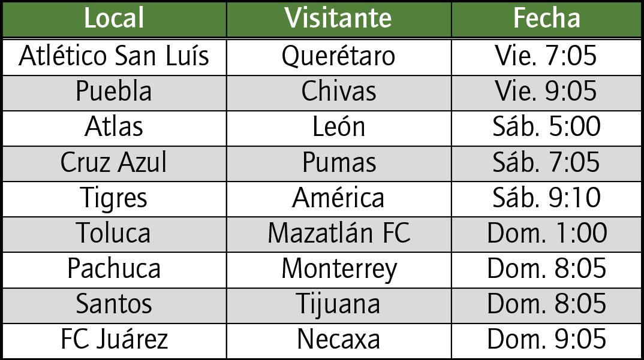The height and width of the screenshot is (360, 644).
Task: Select the Tijuana visitor cell
Action: tap(339, 305)
